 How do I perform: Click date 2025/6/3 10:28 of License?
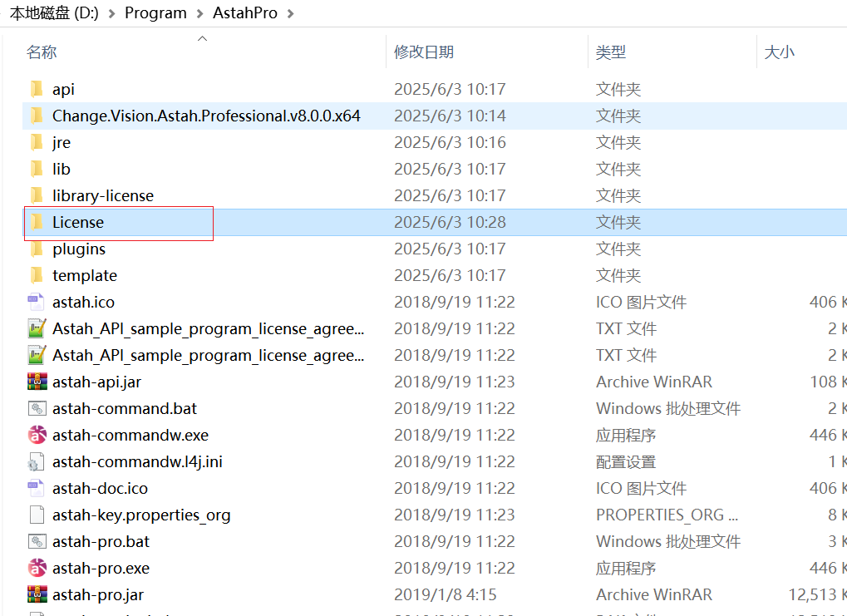(x=450, y=222)
